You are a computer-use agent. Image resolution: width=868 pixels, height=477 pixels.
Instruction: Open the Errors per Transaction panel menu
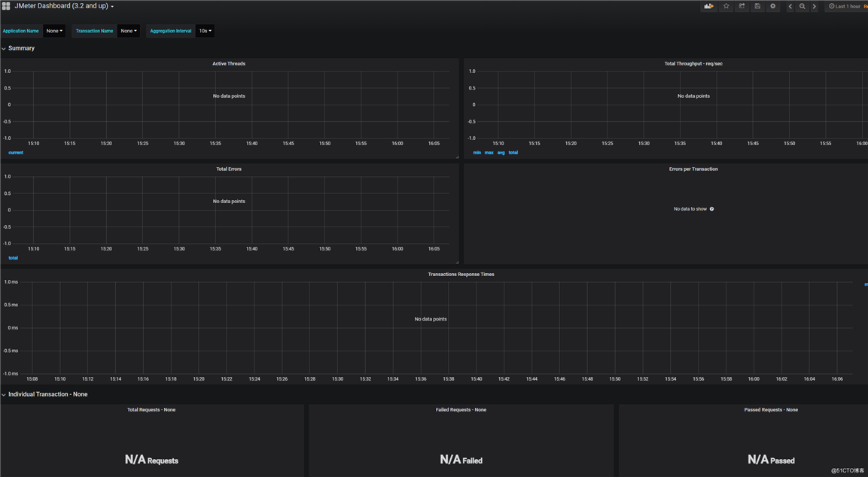693,169
